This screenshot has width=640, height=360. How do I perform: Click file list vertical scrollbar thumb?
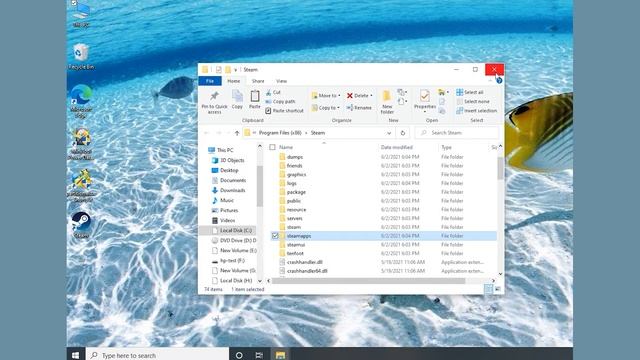[500, 168]
